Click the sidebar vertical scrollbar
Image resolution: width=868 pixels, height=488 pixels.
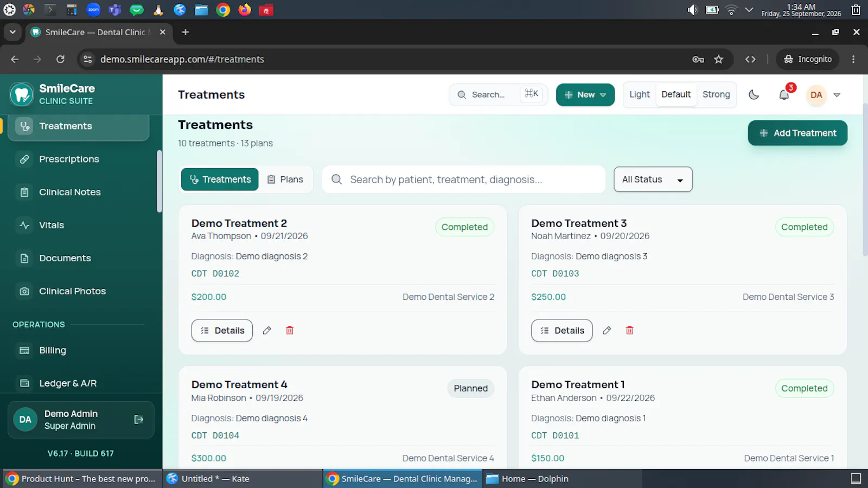(x=159, y=182)
